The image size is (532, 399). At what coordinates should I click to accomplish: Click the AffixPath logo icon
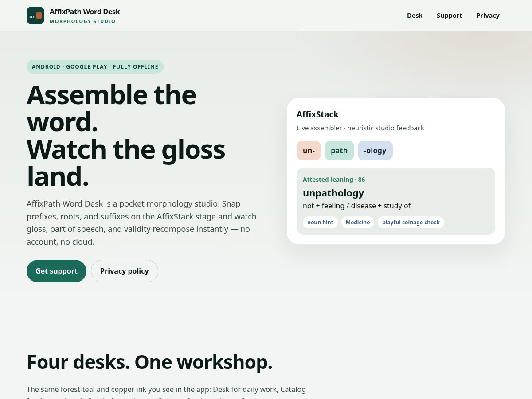click(35, 16)
